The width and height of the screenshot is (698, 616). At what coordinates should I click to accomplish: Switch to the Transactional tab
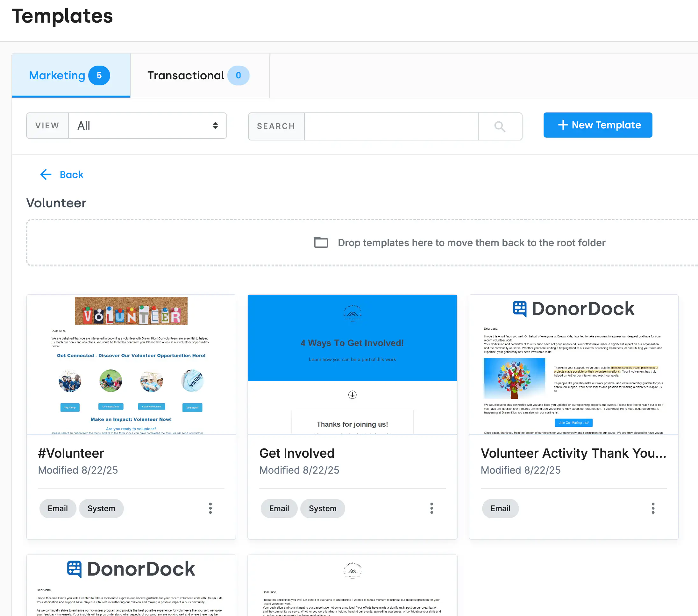(x=186, y=75)
